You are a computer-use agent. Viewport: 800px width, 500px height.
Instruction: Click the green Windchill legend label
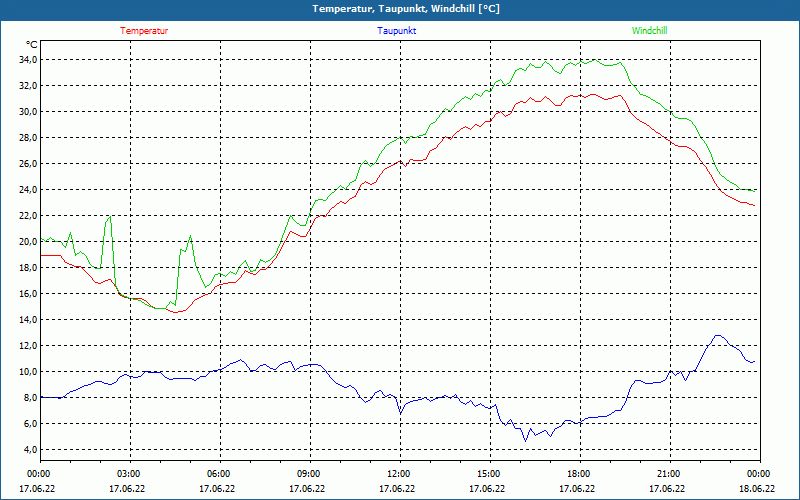tap(649, 31)
